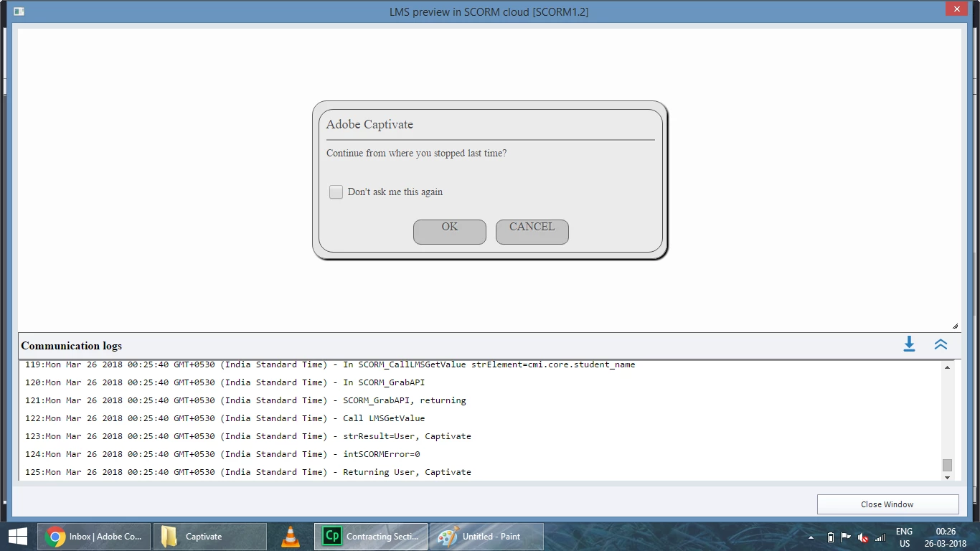Viewport: 980px width, 551px height.
Task: Select log line 121 'SCORM_GrabAPI, returning'
Action: coord(245,400)
